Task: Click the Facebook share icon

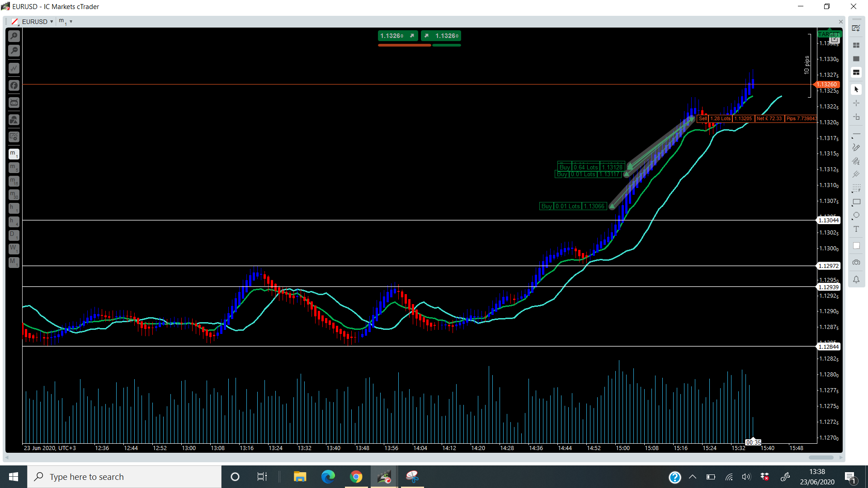Action: (x=14, y=85)
